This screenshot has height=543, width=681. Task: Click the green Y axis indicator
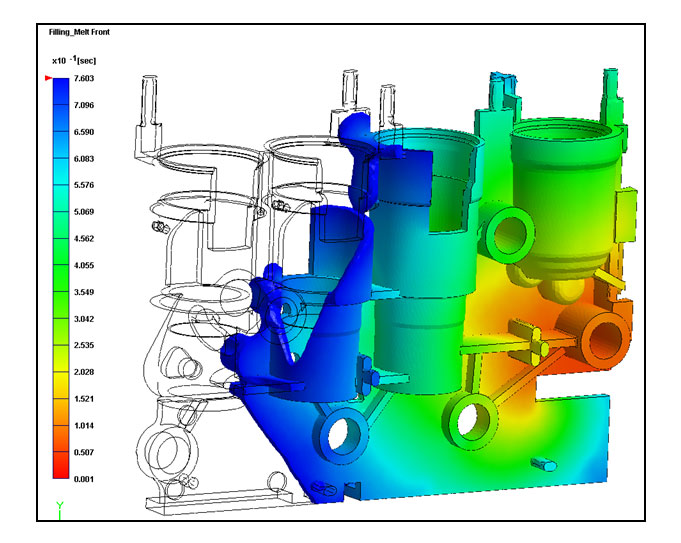59,510
